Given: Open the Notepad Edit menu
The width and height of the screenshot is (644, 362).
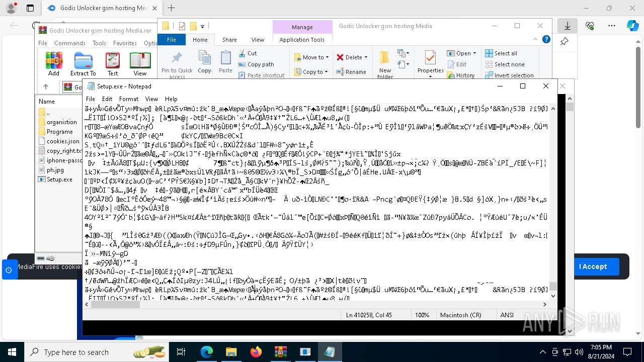Looking at the screenshot, I should [x=107, y=99].
